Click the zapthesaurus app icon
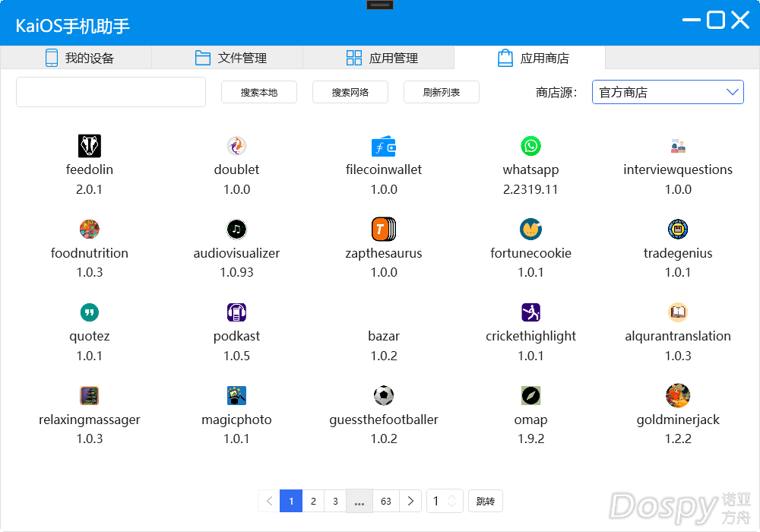The width and height of the screenshot is (760, 532). tap(384, 230)
